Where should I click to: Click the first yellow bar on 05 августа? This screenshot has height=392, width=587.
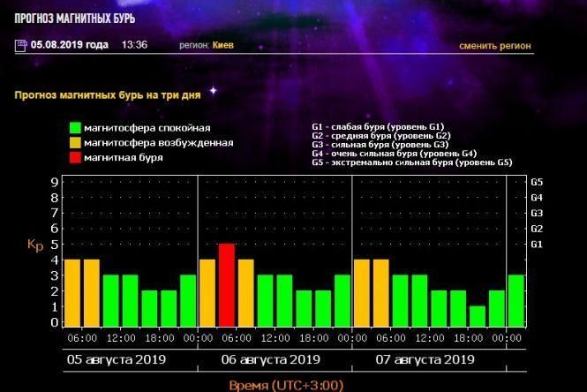point(72,292)
